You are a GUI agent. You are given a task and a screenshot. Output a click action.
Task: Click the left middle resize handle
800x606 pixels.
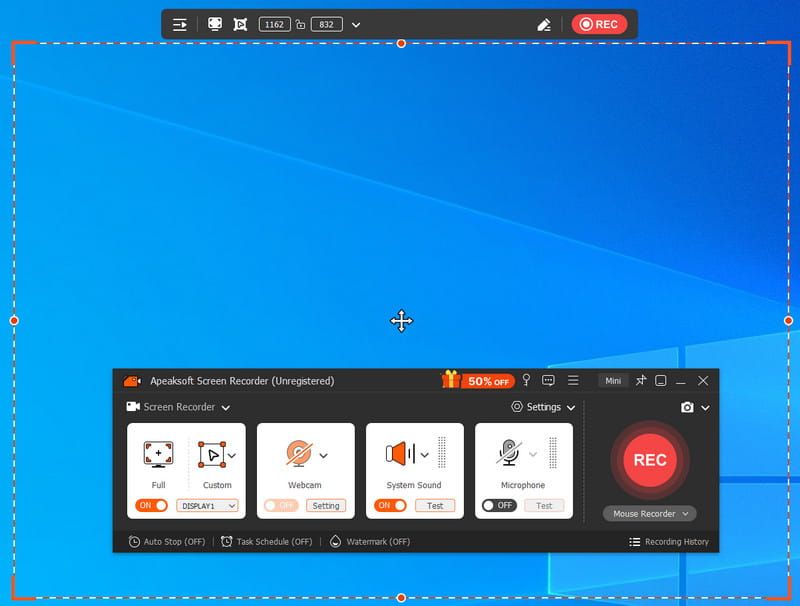click(x=14, y=321)
